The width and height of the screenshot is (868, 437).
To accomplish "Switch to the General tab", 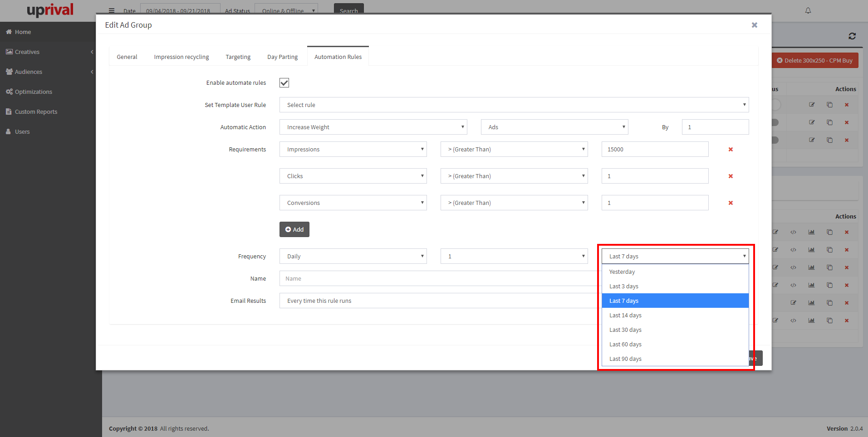I will click(127, 57).
